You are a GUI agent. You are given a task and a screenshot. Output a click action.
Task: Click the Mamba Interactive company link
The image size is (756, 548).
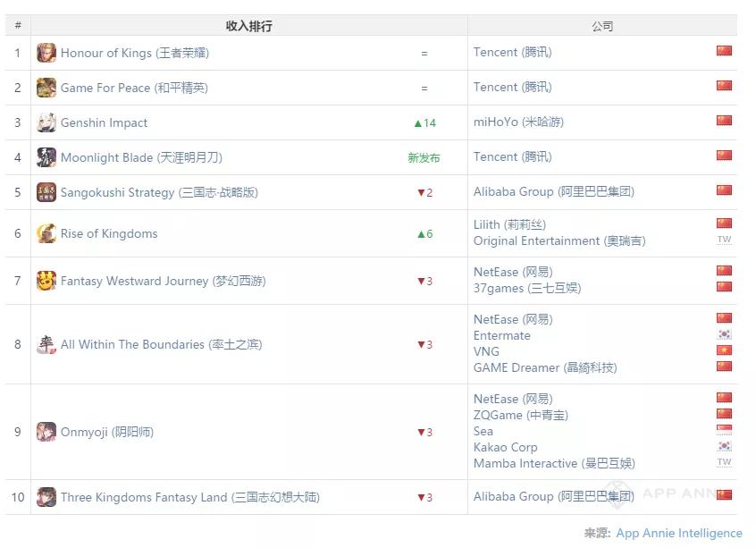click(554, 463)
